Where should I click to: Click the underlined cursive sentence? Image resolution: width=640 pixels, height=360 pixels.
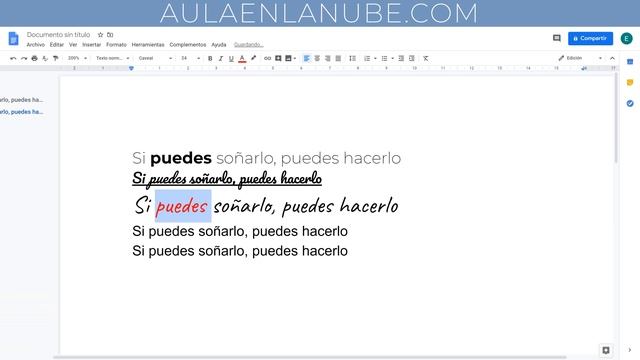pyautogui.click(x=227, y=179)
